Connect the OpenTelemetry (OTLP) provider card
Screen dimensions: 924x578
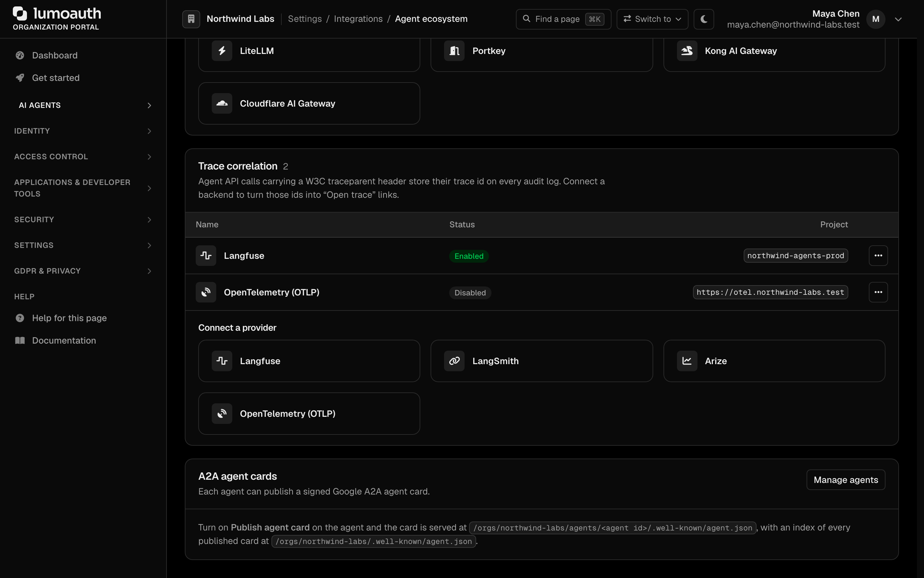(x=309, y=414)
